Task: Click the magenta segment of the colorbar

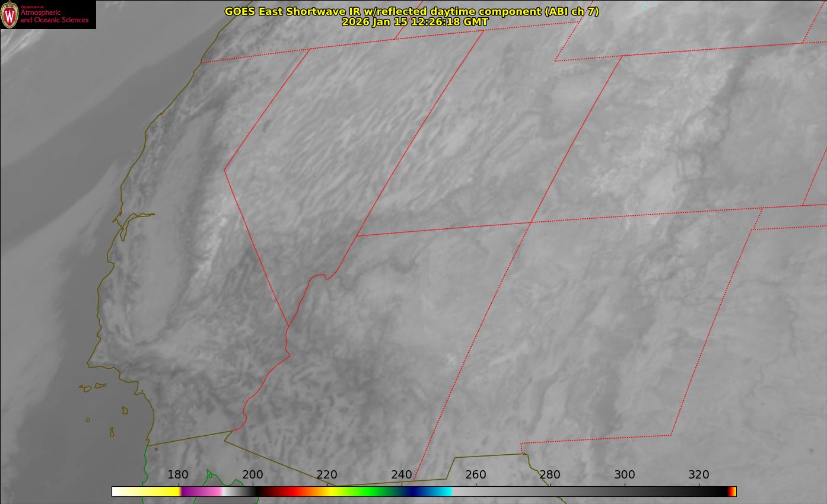Action: click(x=199, y=492)
